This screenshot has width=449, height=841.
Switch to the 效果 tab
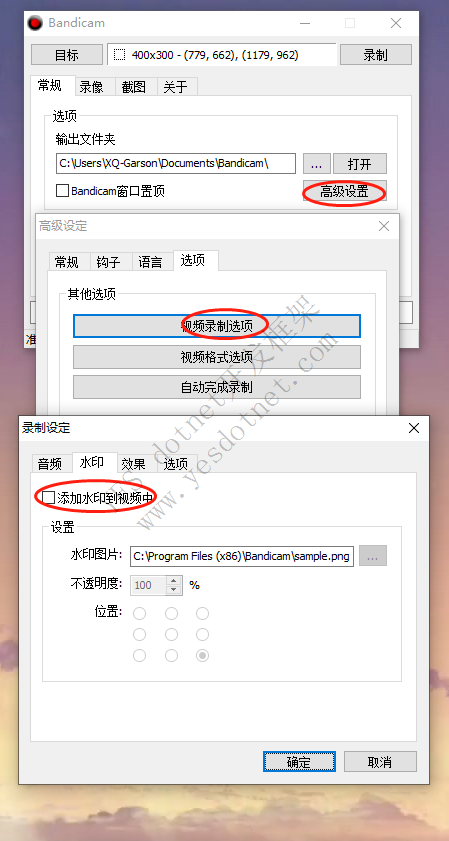click(x=134, y=463)
